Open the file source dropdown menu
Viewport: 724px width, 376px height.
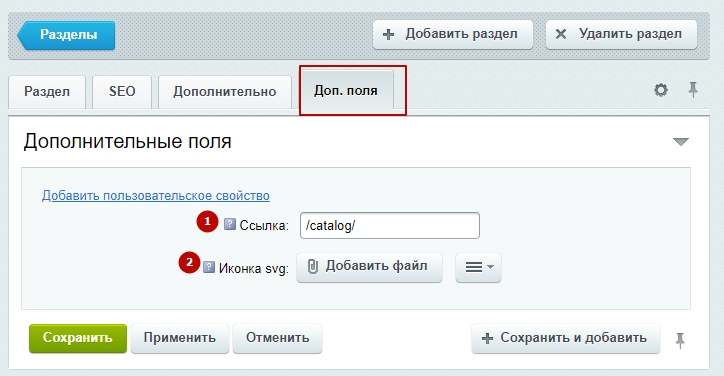click(x=478, y=267)
